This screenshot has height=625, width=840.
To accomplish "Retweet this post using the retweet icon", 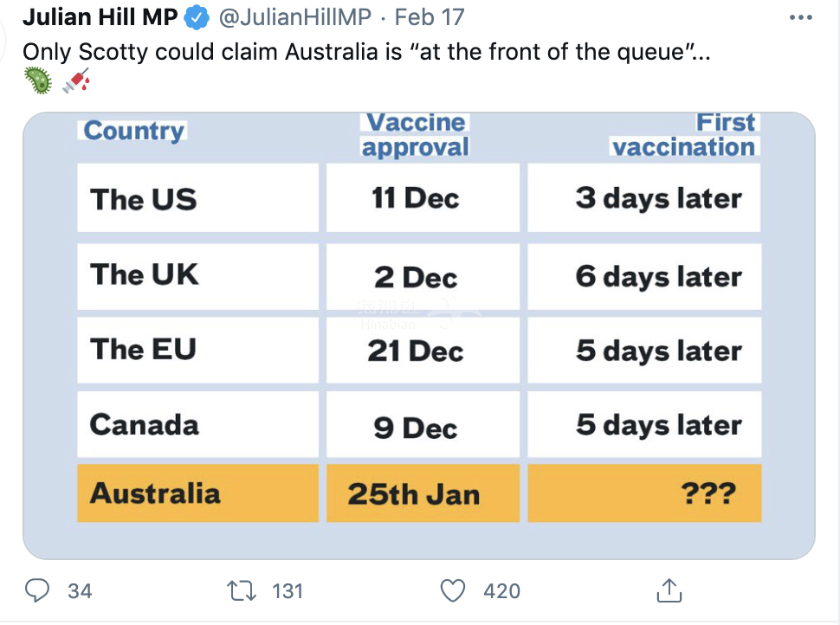I will point(242,590).
